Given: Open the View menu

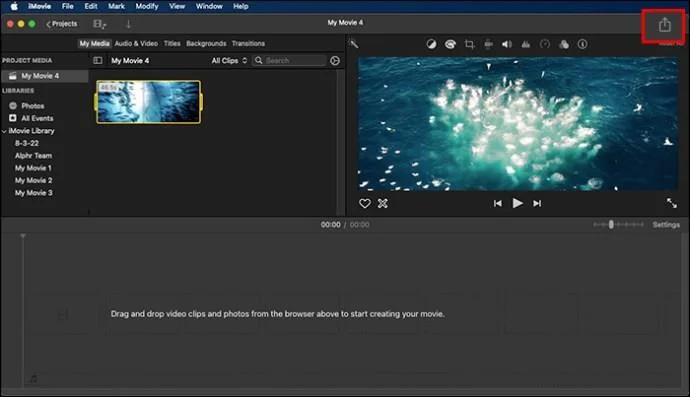Looking at the screenshot, I should tap(177, 6).
